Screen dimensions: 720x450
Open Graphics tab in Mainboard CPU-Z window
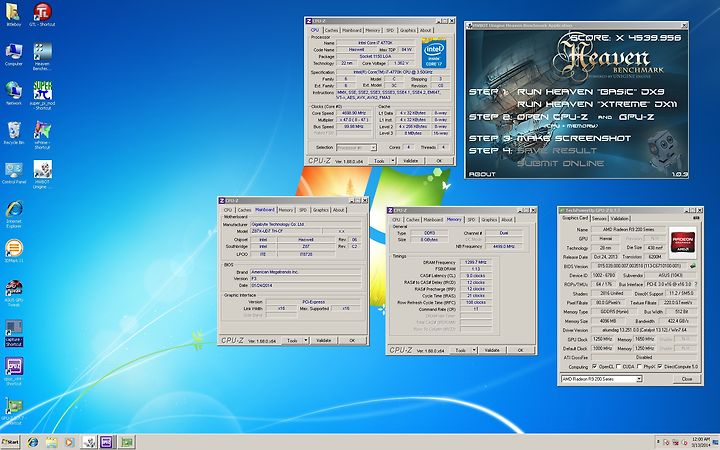click(x=321, y=210)
